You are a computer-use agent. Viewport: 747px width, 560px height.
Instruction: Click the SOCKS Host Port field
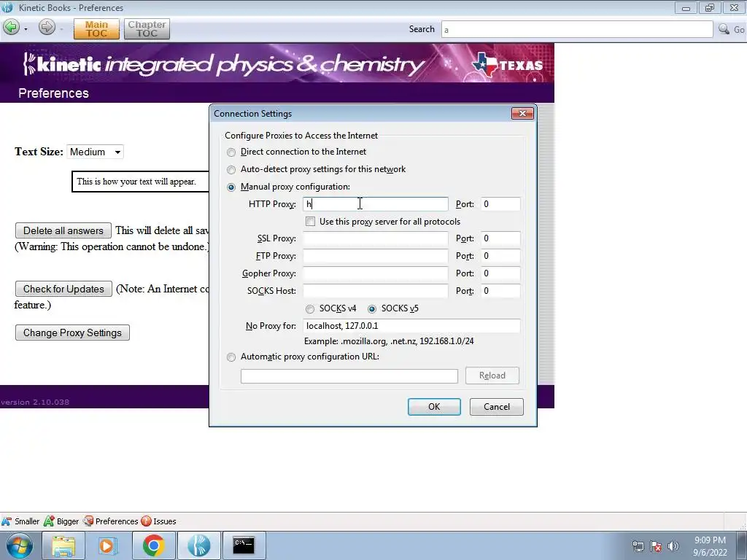(x=500, y=291)
